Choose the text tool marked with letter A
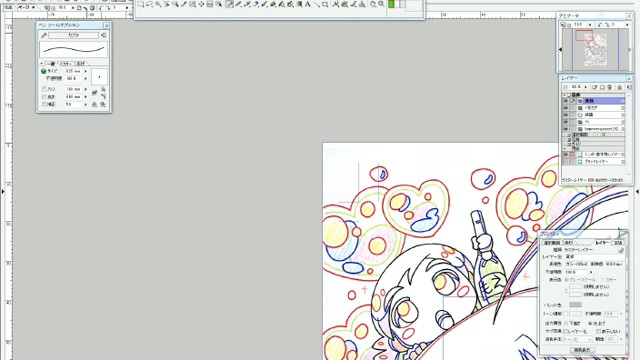640x360 pixels. point(307,4)
